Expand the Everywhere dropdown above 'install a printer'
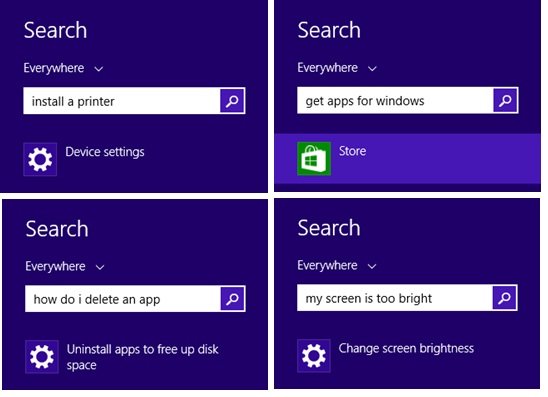 pos(63,68)
